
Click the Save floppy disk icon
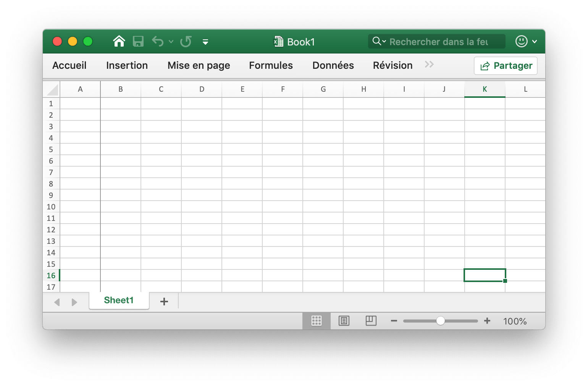click(x=138, y=41)
